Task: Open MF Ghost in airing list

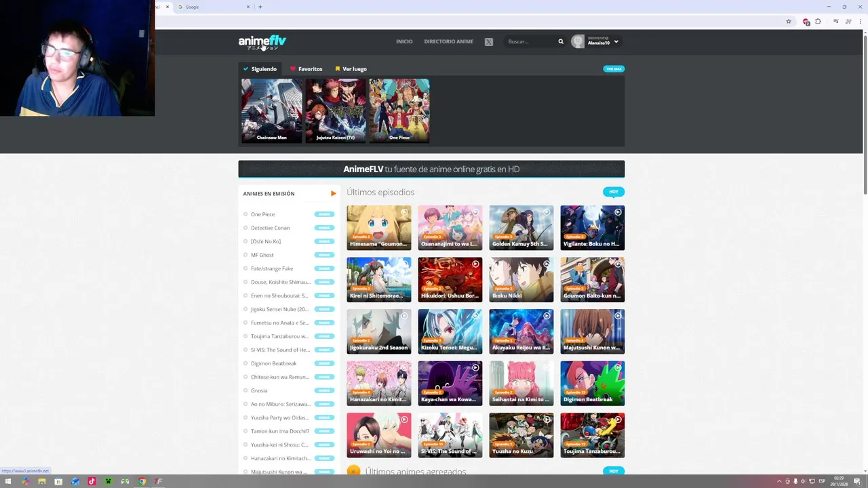Action: (262, 255)
